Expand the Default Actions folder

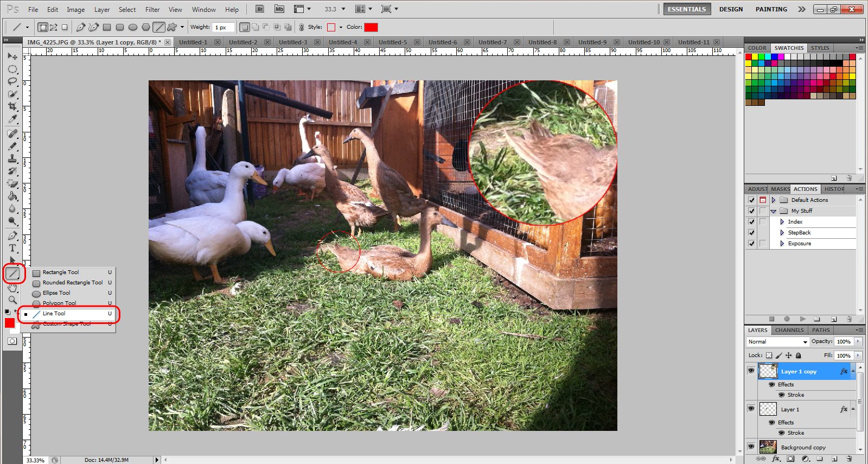click(774, 200)
